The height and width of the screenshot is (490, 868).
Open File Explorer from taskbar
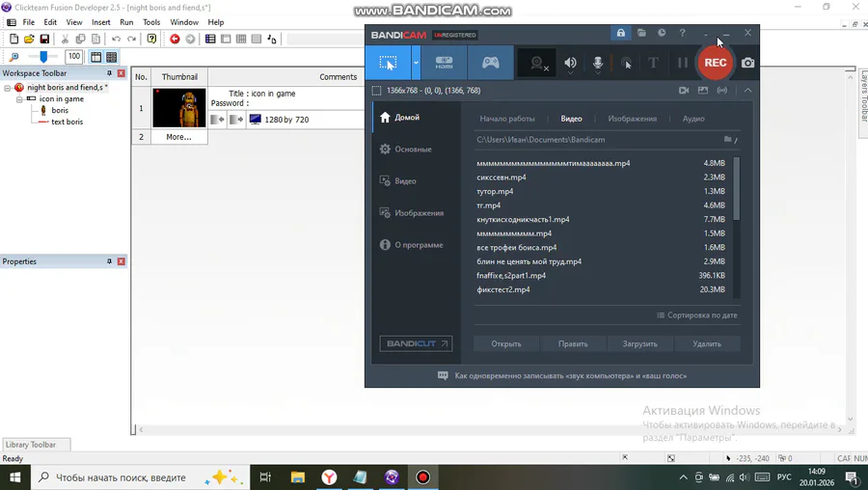point(298,477)
